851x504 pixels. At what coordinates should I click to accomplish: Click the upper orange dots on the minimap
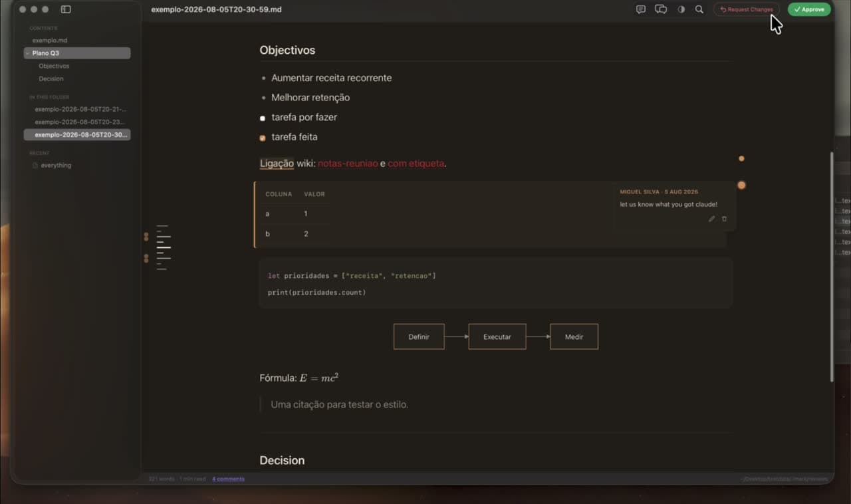[x=146, y=236]
